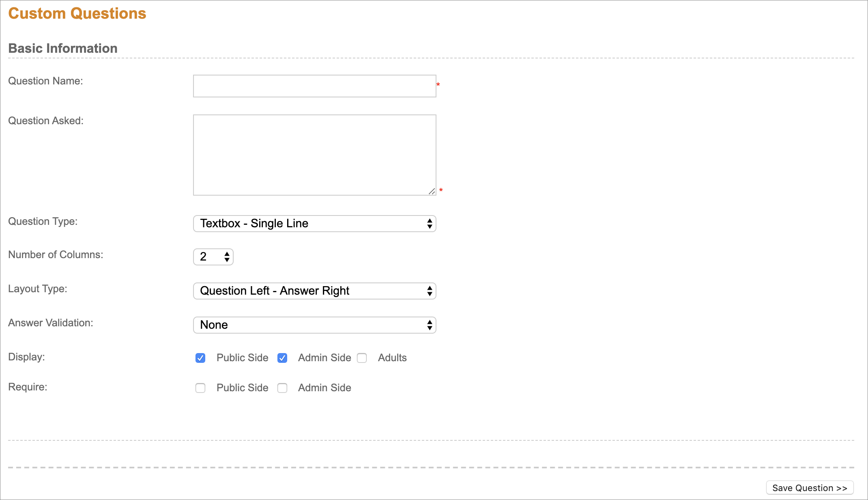Click the Adults label in Display row
The width and height of the screenshot is (868, 500).
tap(392, 358)
